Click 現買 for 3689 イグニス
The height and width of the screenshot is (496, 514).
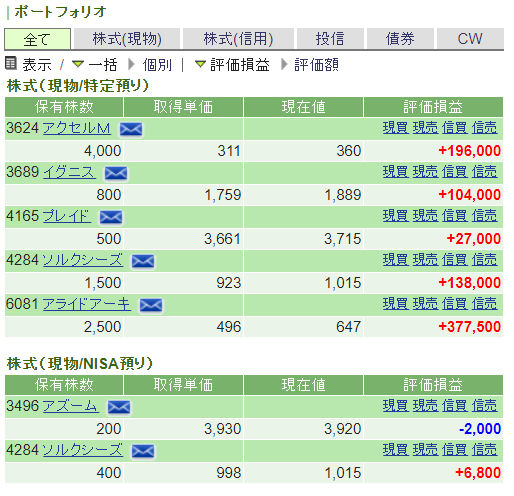(x=396, y=172)
